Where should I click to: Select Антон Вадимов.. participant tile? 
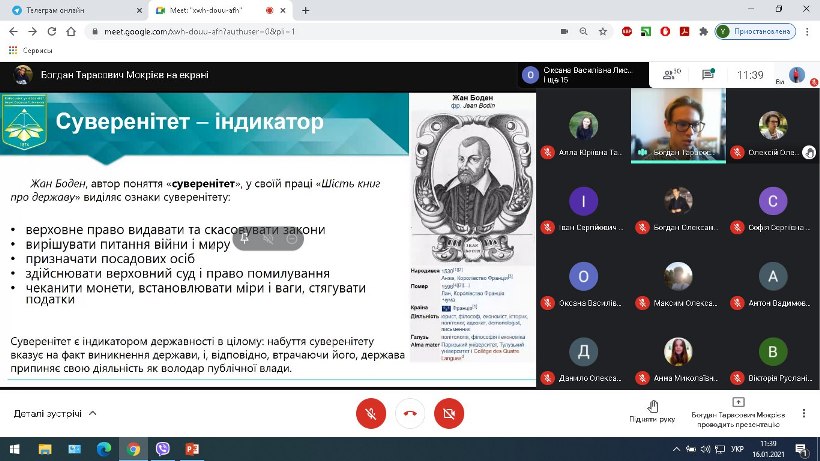tap(772, 276)
